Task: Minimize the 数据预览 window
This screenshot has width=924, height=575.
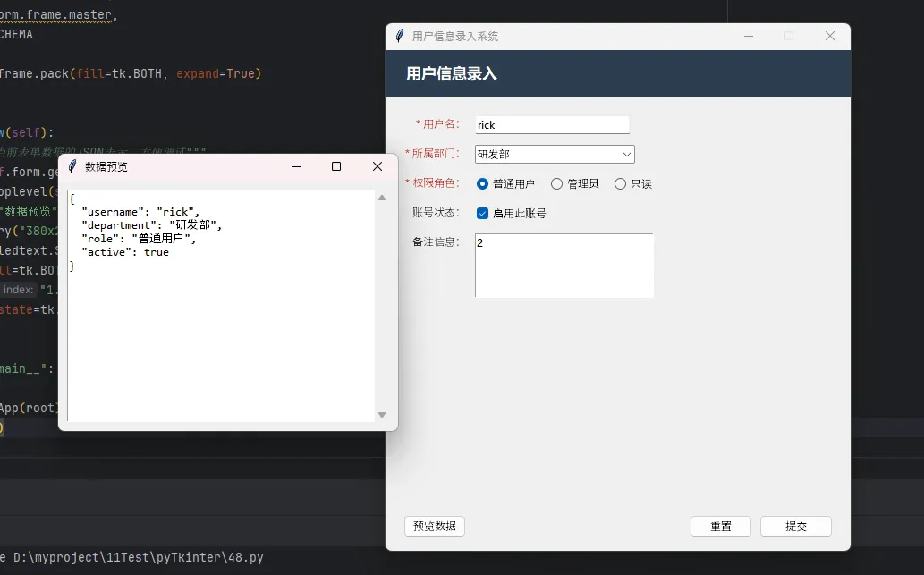Action: tap(295, 166)
